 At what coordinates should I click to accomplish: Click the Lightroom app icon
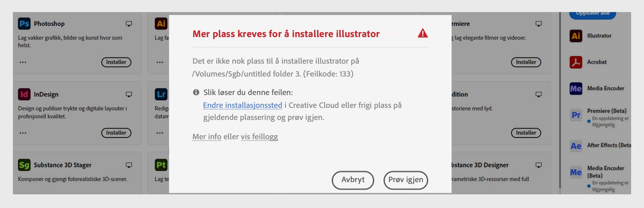pos(160,94)
